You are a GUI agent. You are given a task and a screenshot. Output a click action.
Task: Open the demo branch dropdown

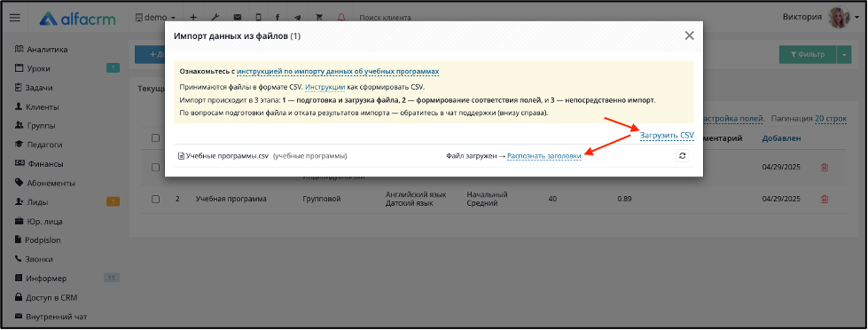click(155, 18)
